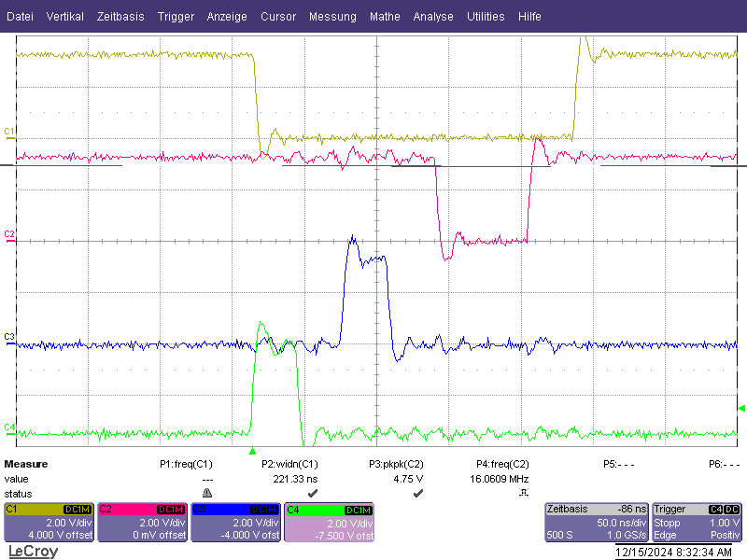Click the P3:pkpk(C2) measurement label
The width and height of the screenshot is (747, 560).
[x=396, y=464]
